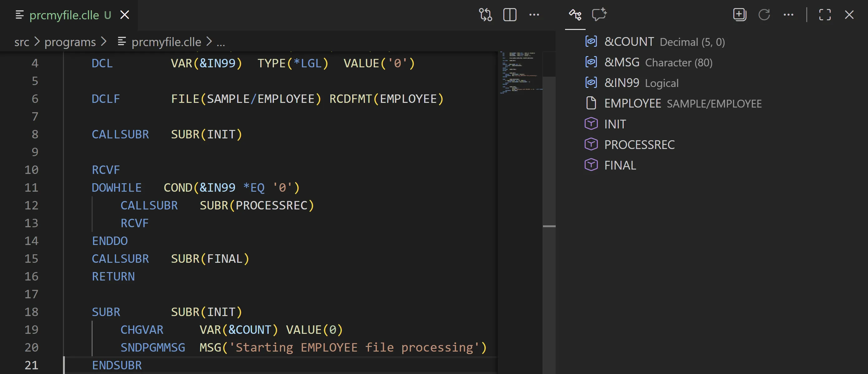This screenshot has width=868, height=374.
Task: Go to PROCESSREC subroutine in outline
Action: (x=639, y=145)
